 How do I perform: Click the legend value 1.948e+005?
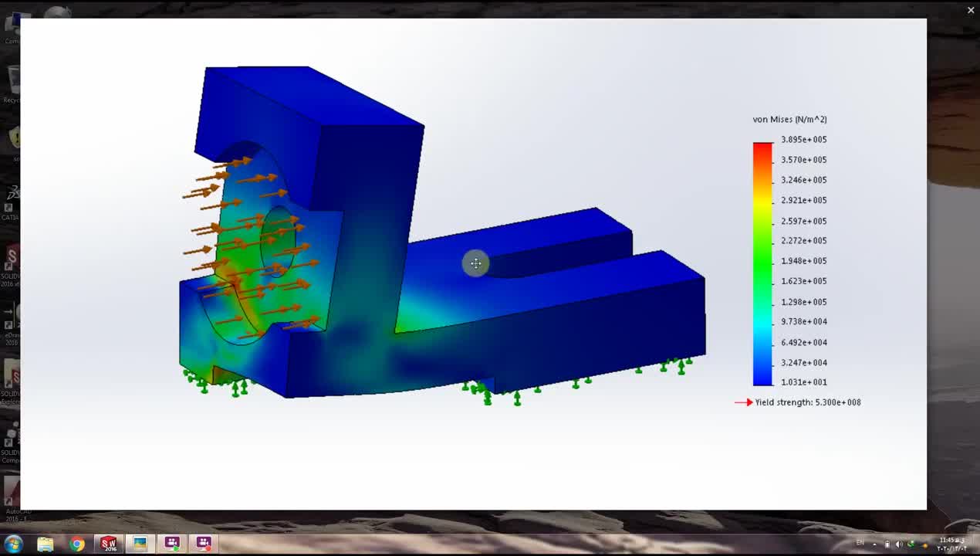[803, 261]
